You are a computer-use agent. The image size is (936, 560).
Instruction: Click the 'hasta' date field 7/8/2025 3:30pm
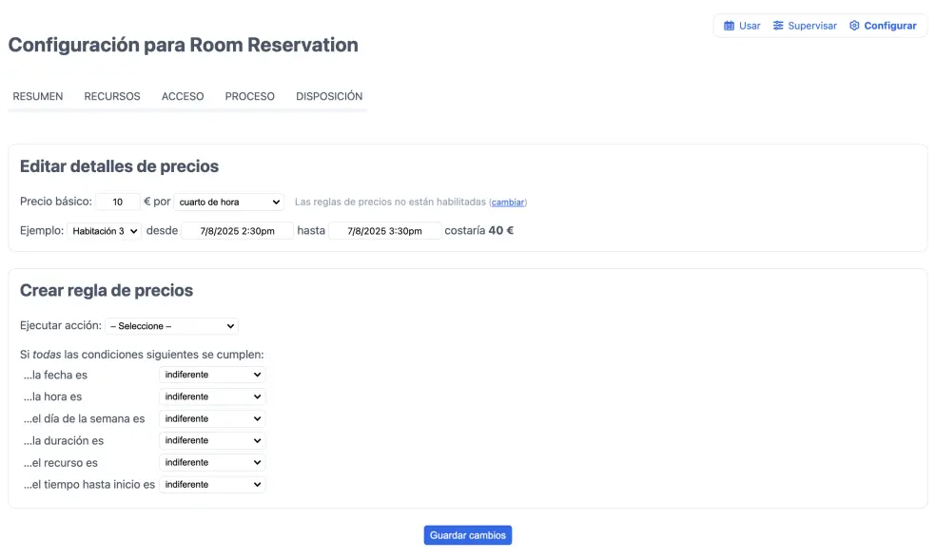[x=385, y=231]
